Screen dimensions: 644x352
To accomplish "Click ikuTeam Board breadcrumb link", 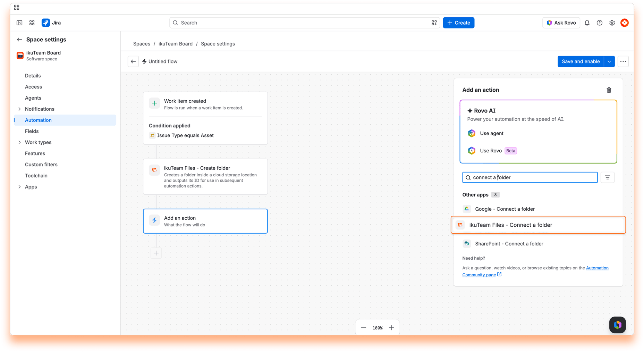I will [176, 44].
